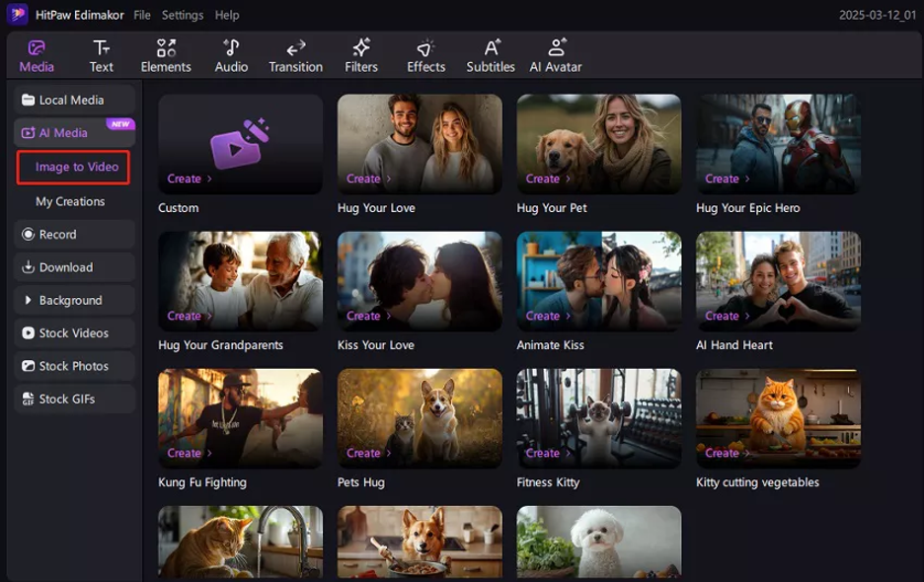
Task: Open the Filters panel icon
Action: pyautogui.click(x=361, y=47)
